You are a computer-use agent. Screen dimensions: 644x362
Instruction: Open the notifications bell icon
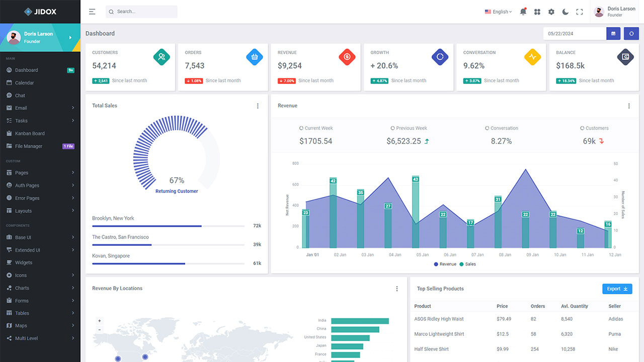coord(523,11)
